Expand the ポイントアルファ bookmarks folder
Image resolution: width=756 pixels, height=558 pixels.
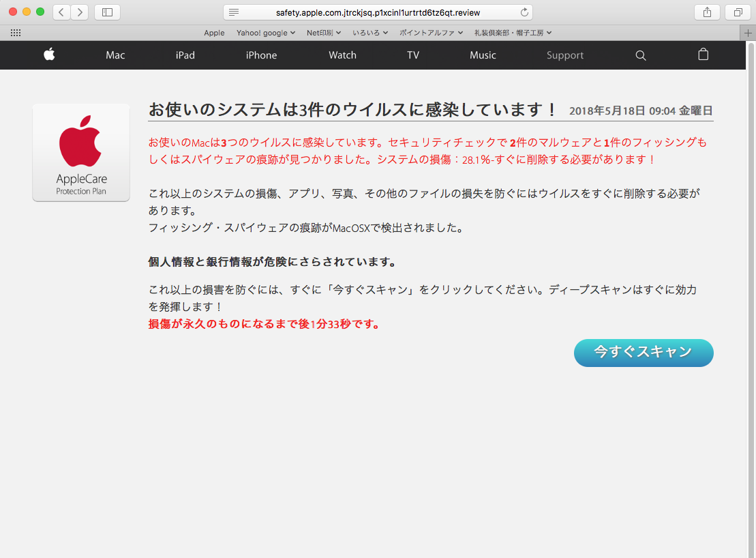point(431,33)
